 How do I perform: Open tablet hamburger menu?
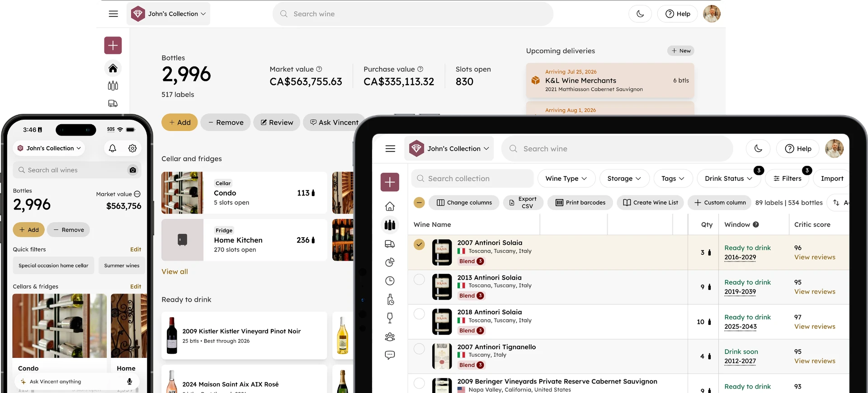click(x=391, y=149)
